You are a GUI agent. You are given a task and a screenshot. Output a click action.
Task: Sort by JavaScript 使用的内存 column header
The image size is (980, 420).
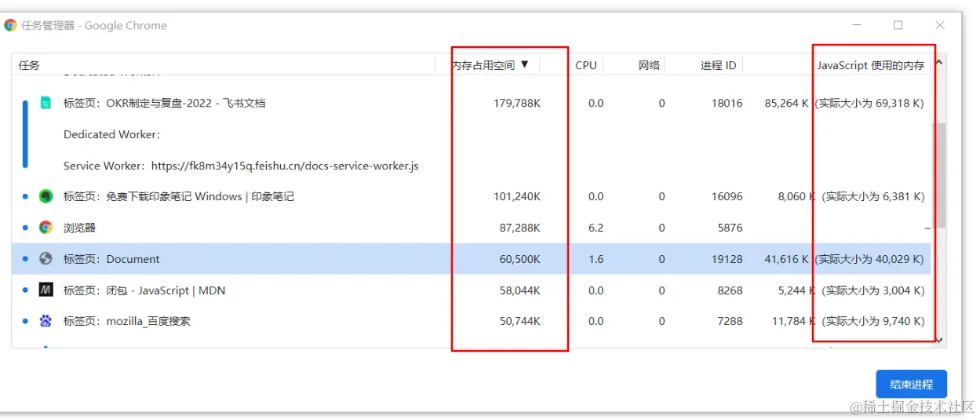871,65
